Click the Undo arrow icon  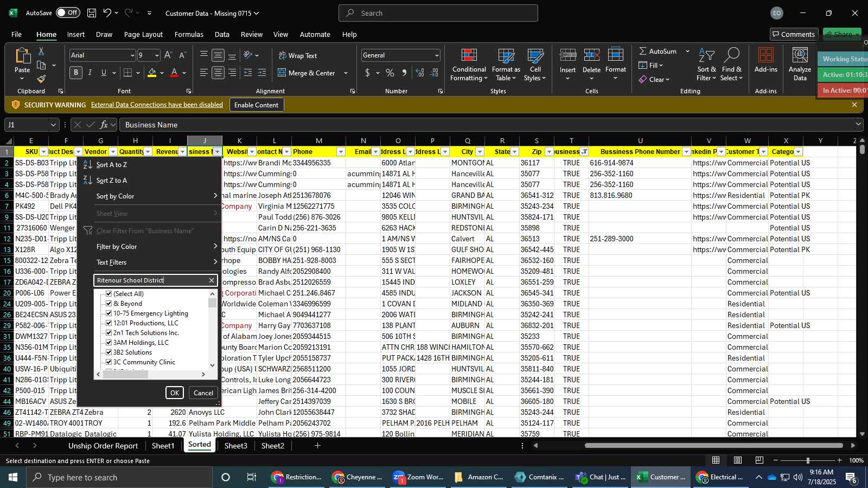(x=107, y=13)
